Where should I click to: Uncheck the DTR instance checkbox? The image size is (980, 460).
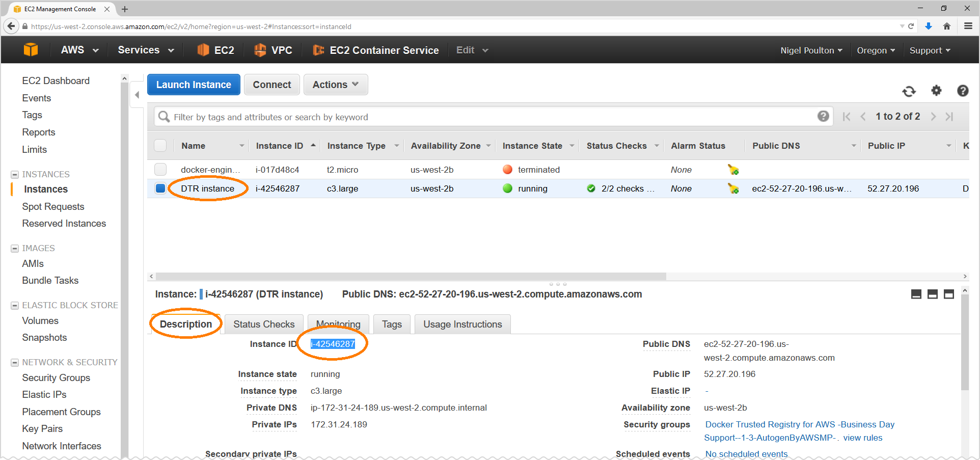click(x=160, y=188)
